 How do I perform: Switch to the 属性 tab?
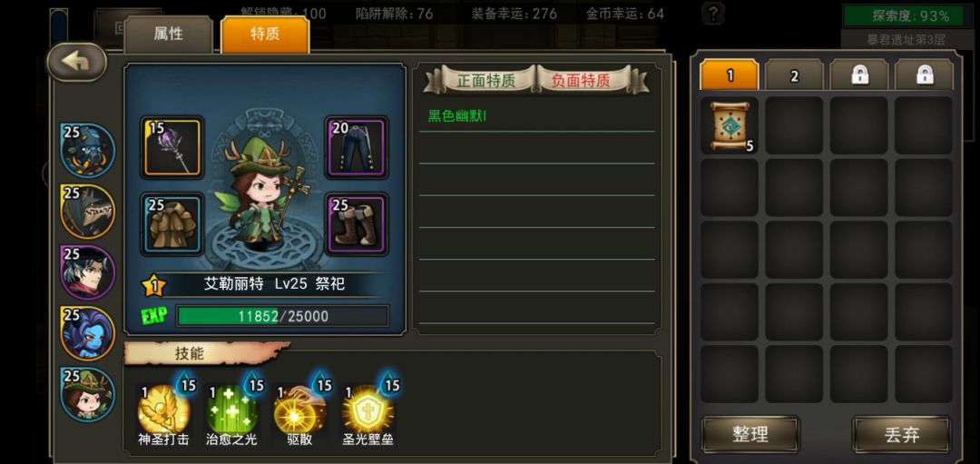click(x=168, y=35)
